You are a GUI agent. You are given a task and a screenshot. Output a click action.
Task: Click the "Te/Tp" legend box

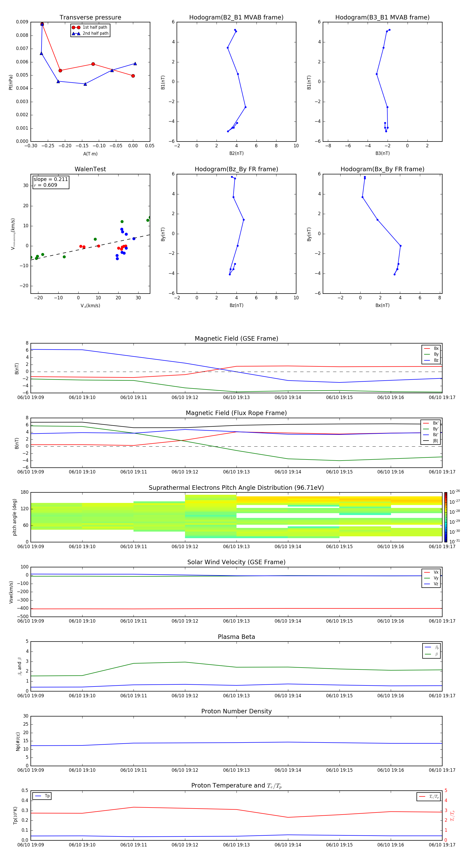tap(429, 796)
